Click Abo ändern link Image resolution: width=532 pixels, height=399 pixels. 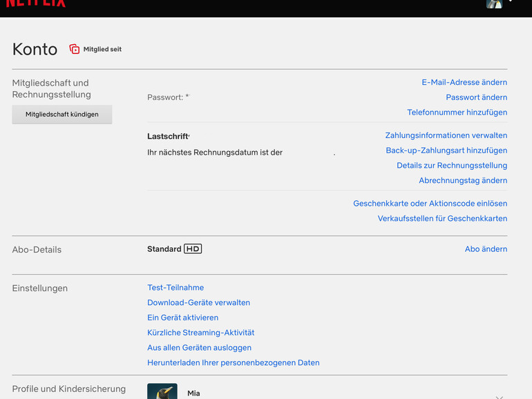[x=486, y=249]
